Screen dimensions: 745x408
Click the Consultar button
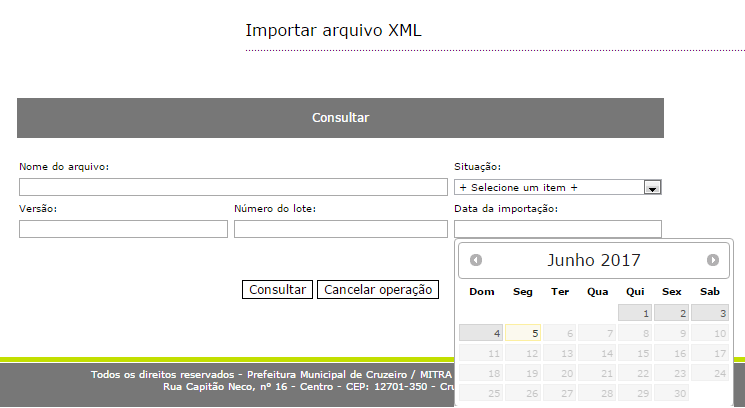(277, 290)
